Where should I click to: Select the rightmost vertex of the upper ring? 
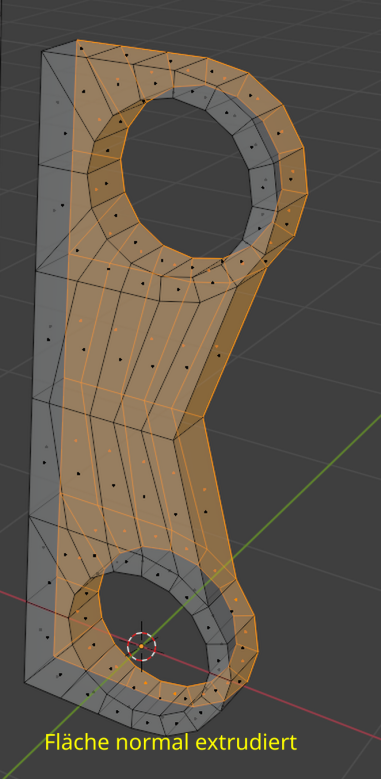pos(307,193)
